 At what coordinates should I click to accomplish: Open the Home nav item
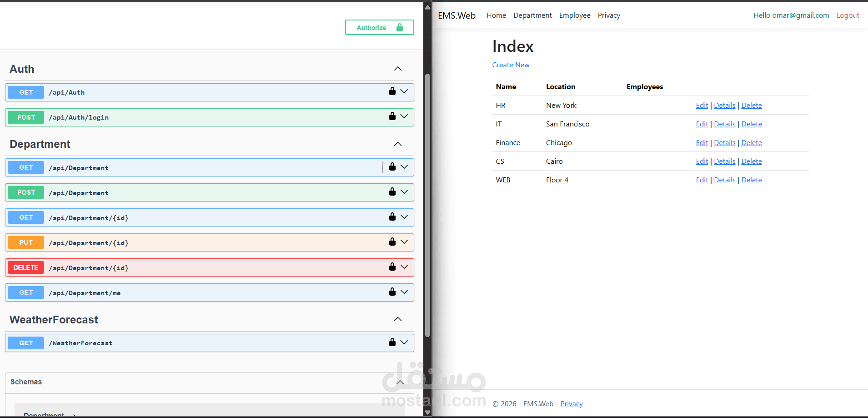tap(496, 15)
